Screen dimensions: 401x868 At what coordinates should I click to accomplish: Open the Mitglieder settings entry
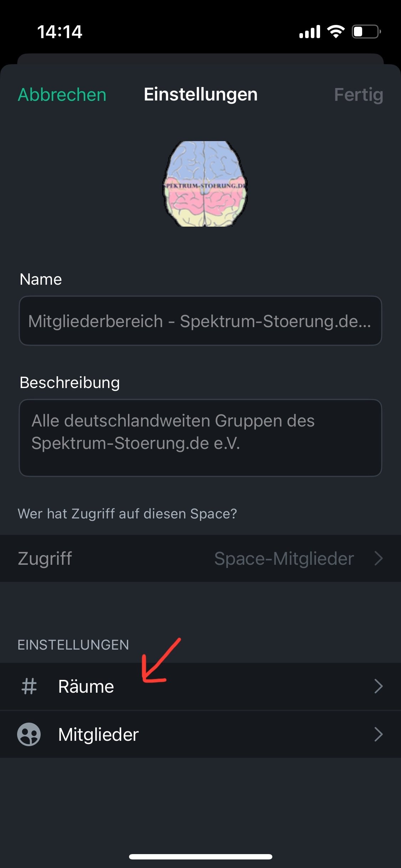click(x=98, y=734)
